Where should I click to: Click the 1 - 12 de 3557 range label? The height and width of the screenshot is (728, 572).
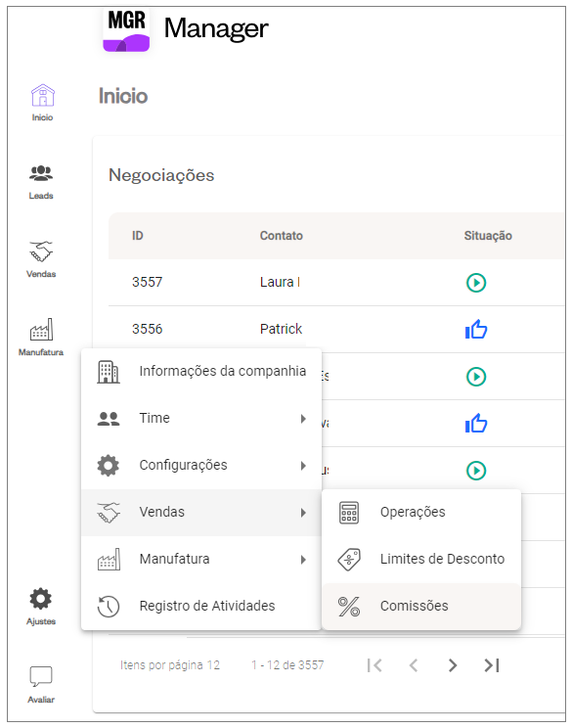287,664
